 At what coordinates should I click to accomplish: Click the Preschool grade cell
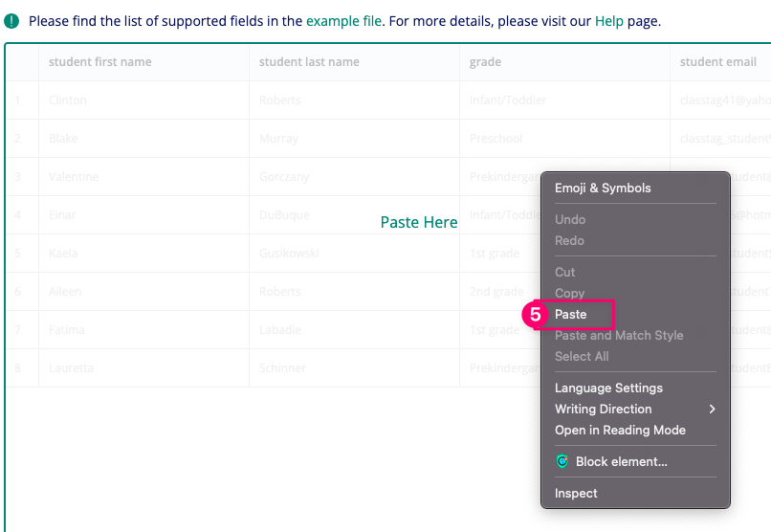point(496,139)
